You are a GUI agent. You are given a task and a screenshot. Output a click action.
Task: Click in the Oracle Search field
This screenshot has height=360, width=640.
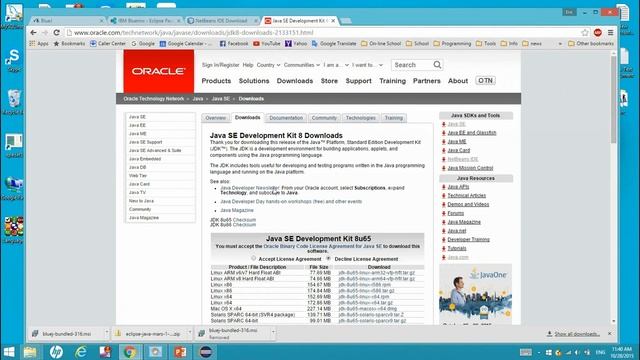[412, 64]
